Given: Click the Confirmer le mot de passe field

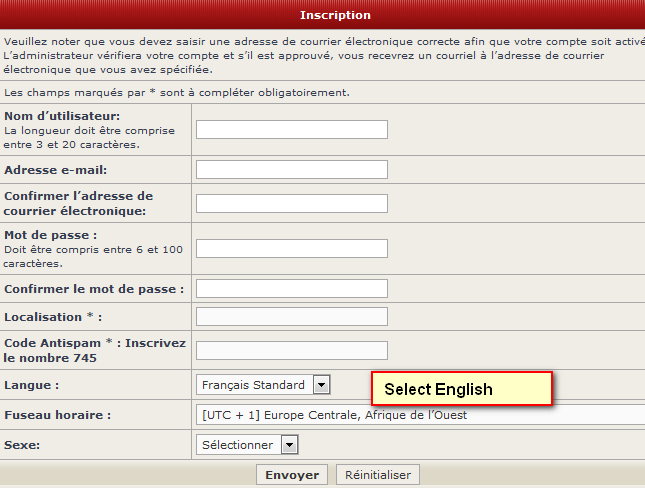Looking at the screenshot, I should tap(291, 288).
